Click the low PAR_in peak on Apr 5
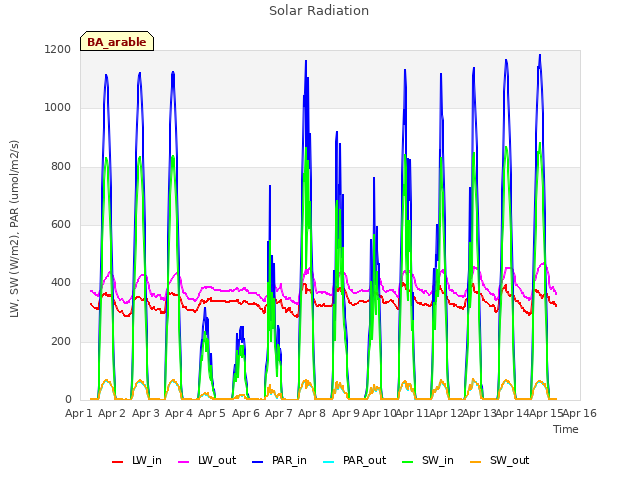This screenshot has width=640, height=480. [205, 309]
